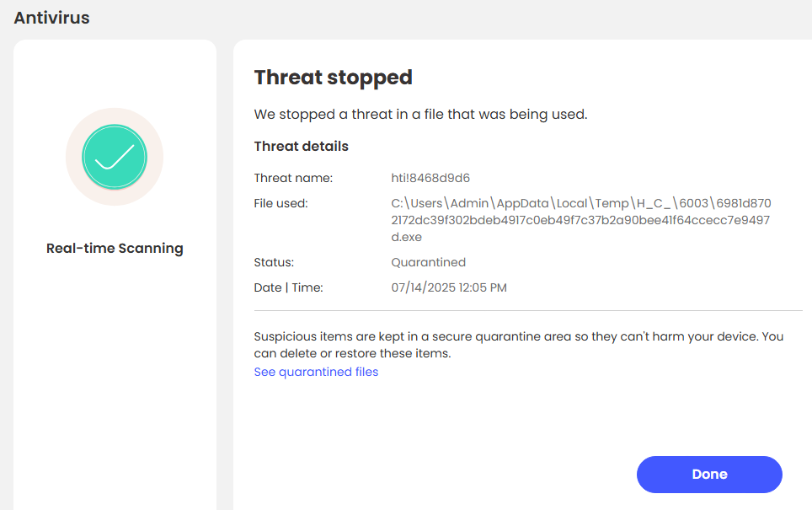The image size is (812, 510).
Task: Click the secure quarantine explanation paragraph
Action: 518,345
